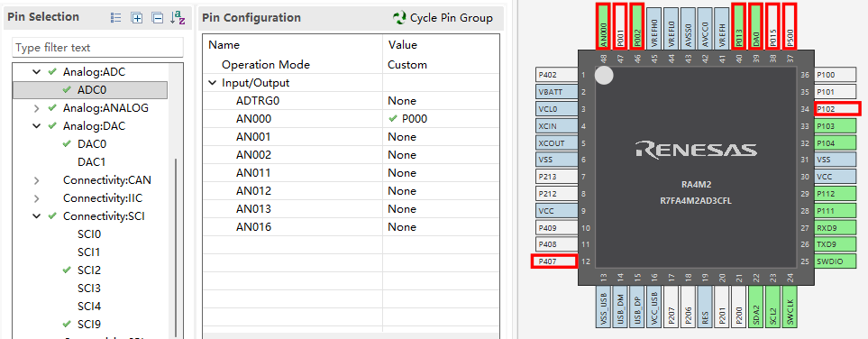Image resolution: width=868 pixels, height=339 pixels.
Task: Click the P102 pin on the chip
Action: click(x=837, y=108)
